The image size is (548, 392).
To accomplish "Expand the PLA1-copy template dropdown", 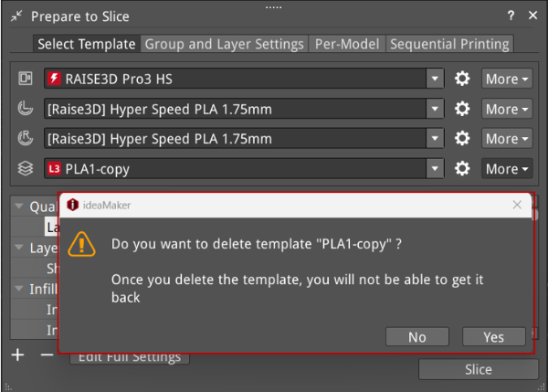I will (x=436, y=168).
